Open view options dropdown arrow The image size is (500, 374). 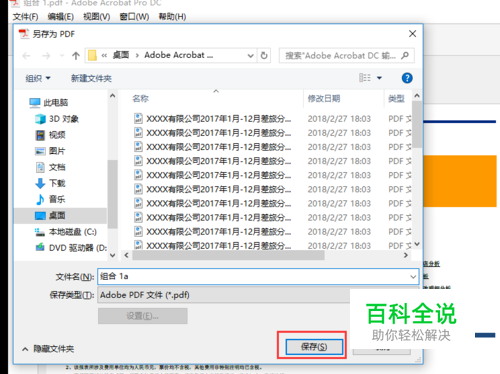pyautogui.click(x=379, y=78)
